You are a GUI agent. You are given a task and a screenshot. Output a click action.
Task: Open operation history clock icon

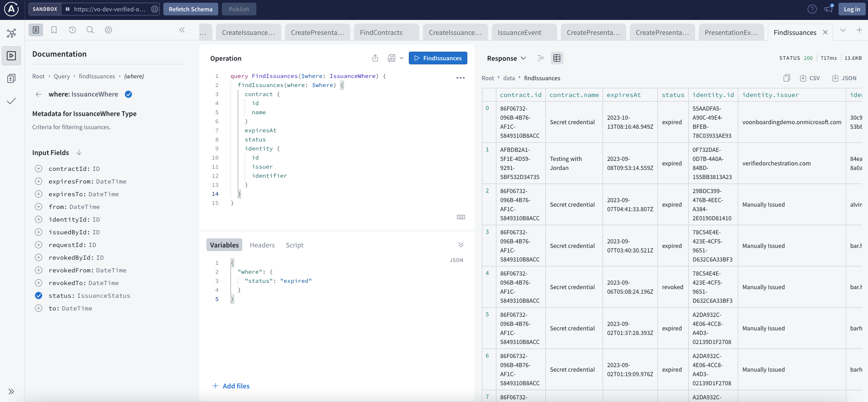point(72,30)
